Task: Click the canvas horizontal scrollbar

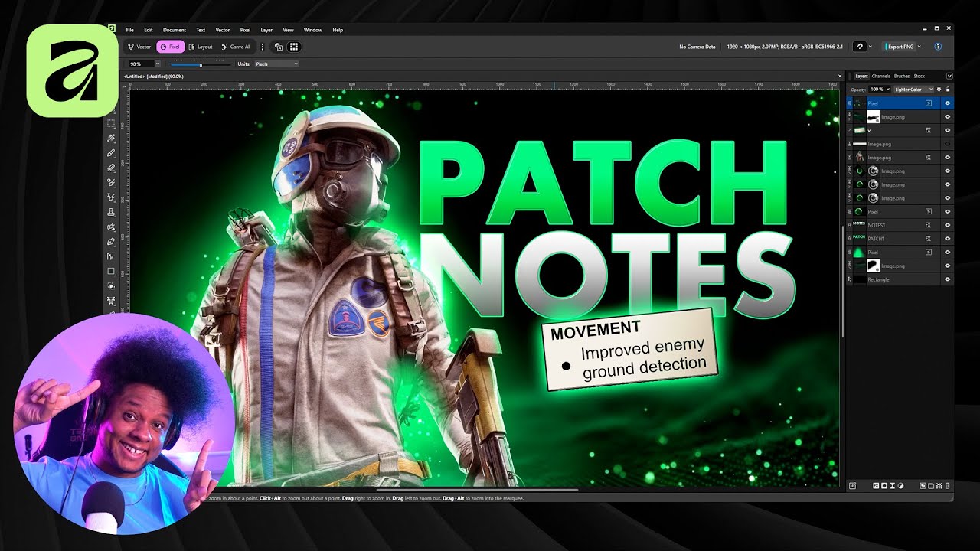Action: click(477, 489)
